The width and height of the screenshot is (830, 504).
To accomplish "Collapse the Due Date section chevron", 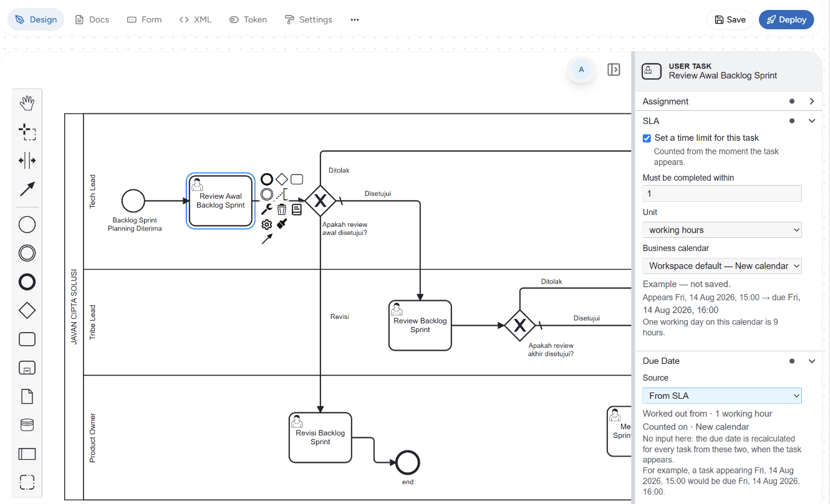I will pos(812,361).
